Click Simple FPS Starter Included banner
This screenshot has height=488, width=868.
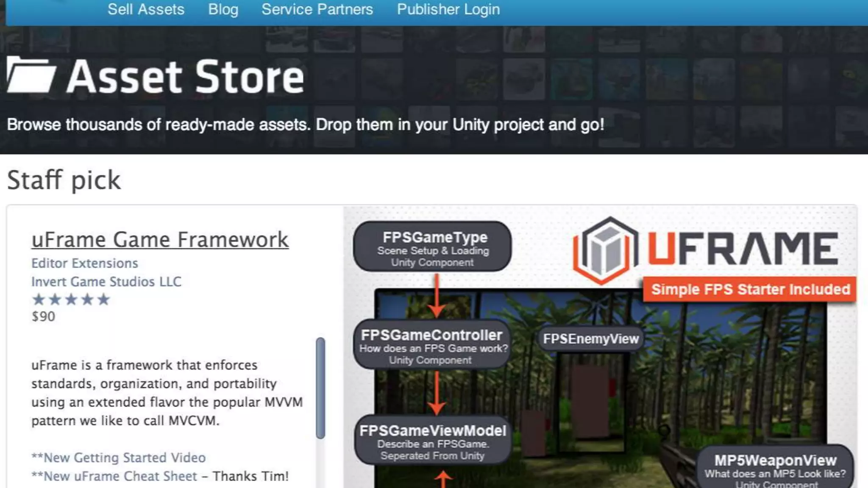point(750,290)
